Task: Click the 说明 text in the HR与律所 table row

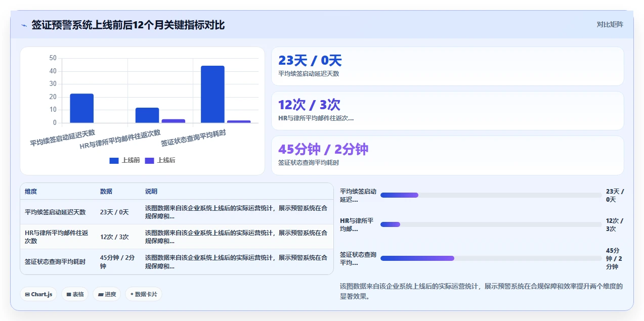Action: pos(236,237)
